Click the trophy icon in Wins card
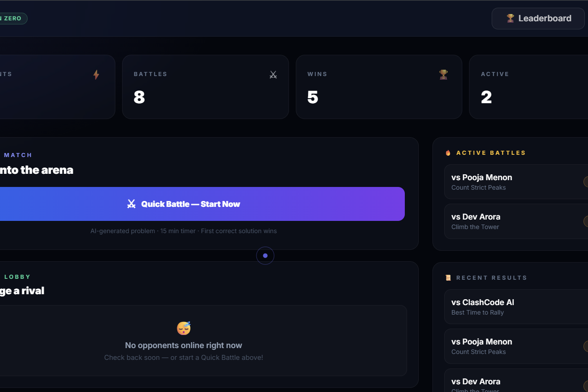 click(443, 75)
